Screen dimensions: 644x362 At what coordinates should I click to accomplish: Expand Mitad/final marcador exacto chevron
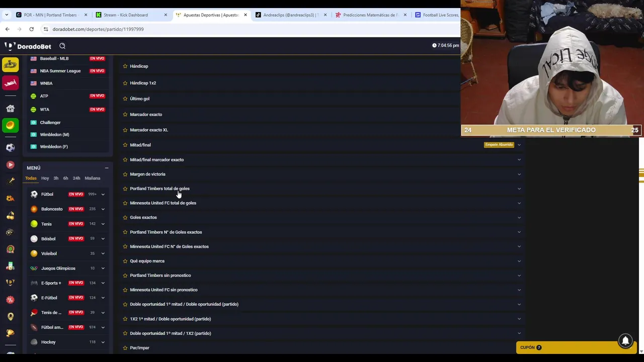tap(519, 160)
